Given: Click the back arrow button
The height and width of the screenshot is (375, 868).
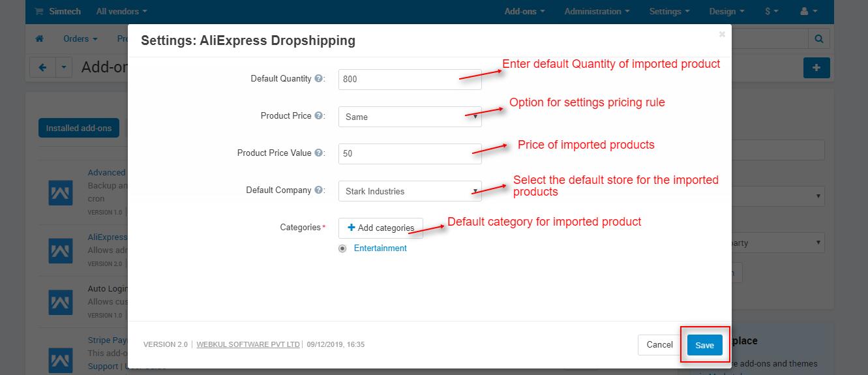Looking at the screenshot, I should pyautogui.click(x=43, y=67).
